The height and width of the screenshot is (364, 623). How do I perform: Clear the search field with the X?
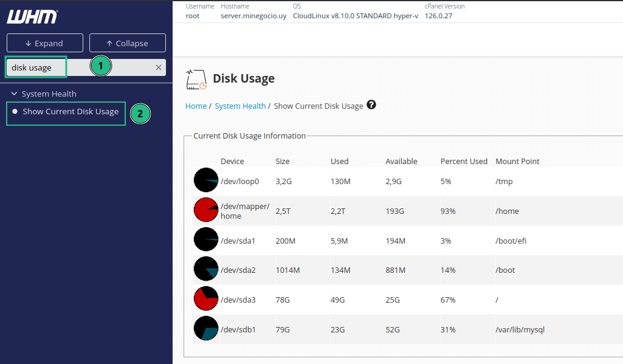click(x=159, y=67)
